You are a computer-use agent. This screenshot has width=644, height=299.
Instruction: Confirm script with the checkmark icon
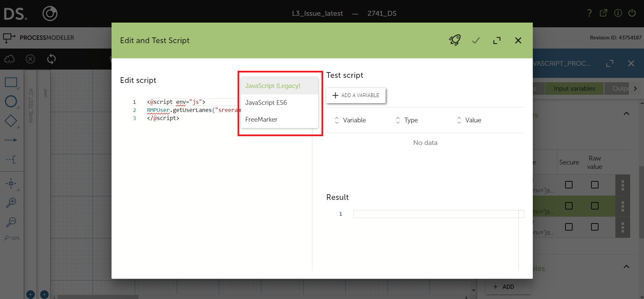[x=476, y=40]
